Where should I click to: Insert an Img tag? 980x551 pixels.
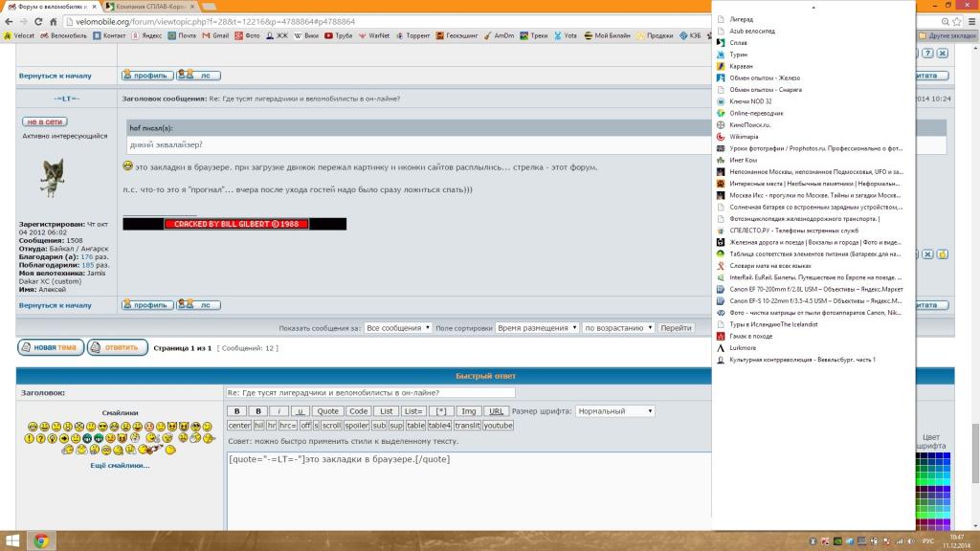[x=469, y=411]
